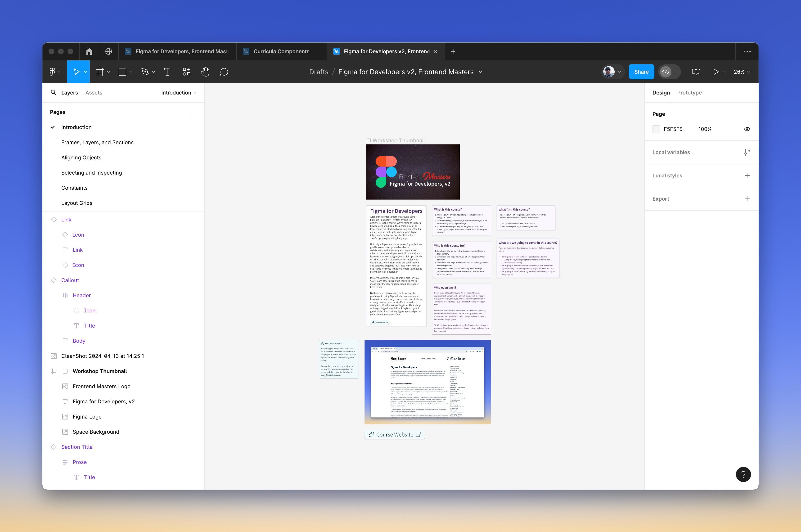Select the Pen tool

click(x=145, y=72)
